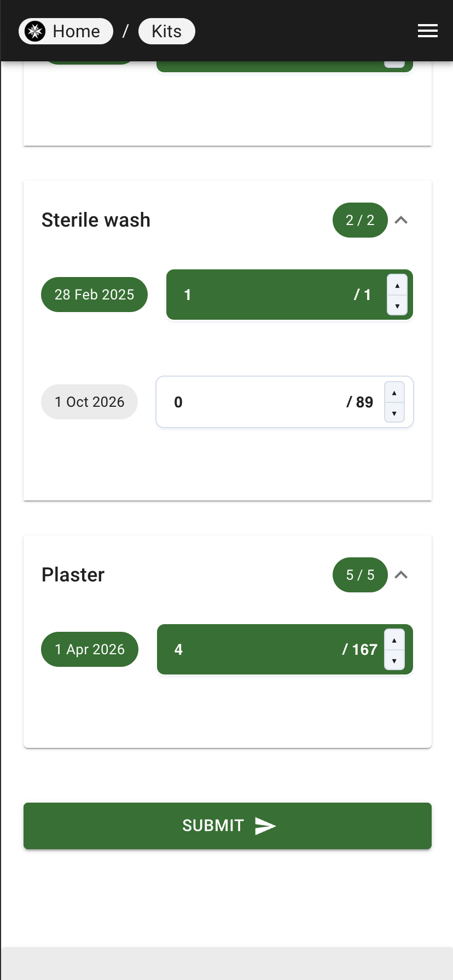Decrease the Plaster 1 Apr 2026 quantity

click(394, 660)
